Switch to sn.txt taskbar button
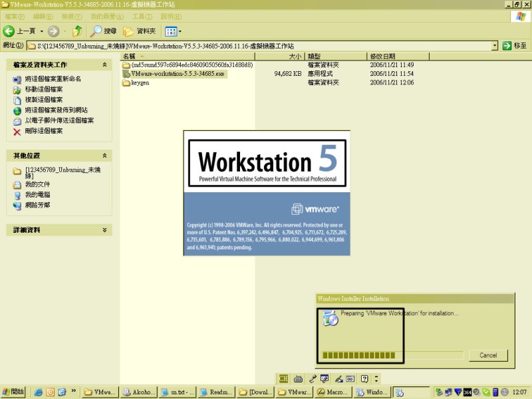Image resolution: width=532 pixels, height=399 pixels. (178, 392)
